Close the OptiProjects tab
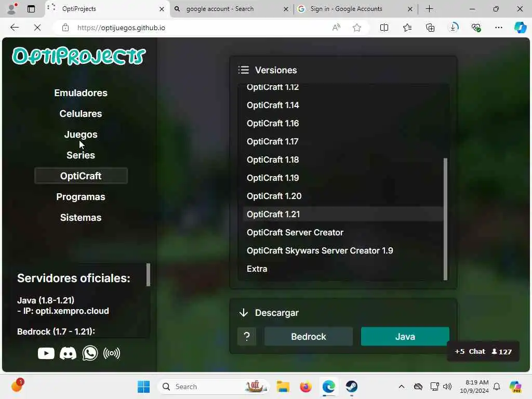532x399 pixels. point(162,9)
